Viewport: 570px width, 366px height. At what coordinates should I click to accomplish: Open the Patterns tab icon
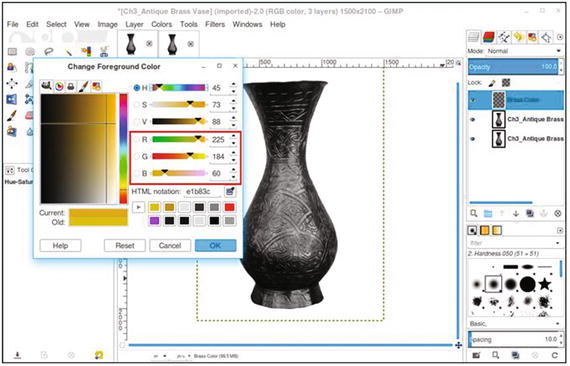[x=485, y=230]
